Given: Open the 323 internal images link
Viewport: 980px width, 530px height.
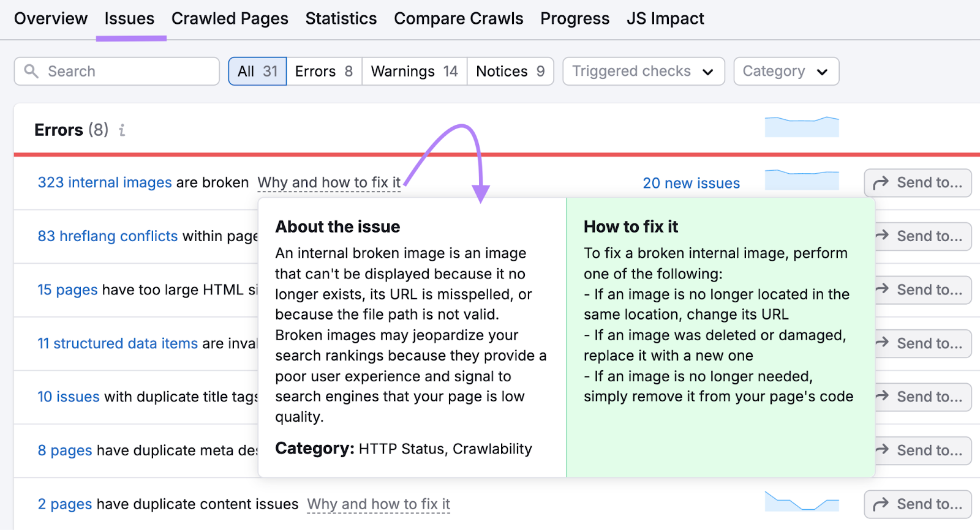Looking at the screenshot, I should click(105, 183).
